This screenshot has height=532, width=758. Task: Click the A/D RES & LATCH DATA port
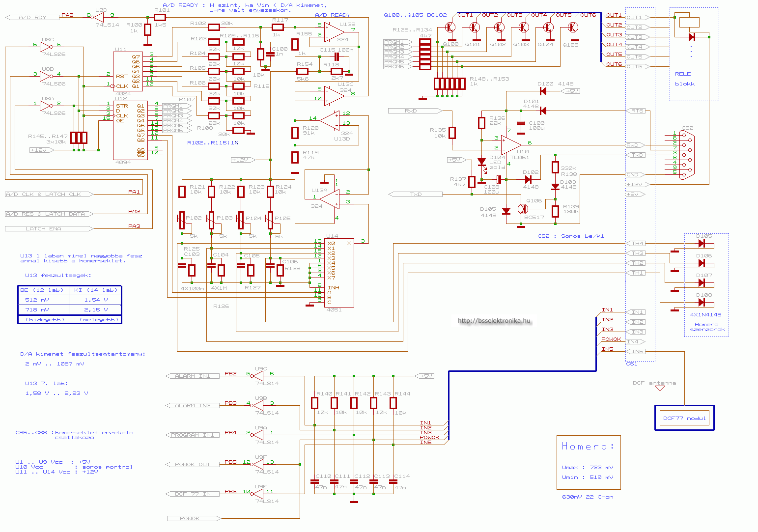[x=49, y=214]
